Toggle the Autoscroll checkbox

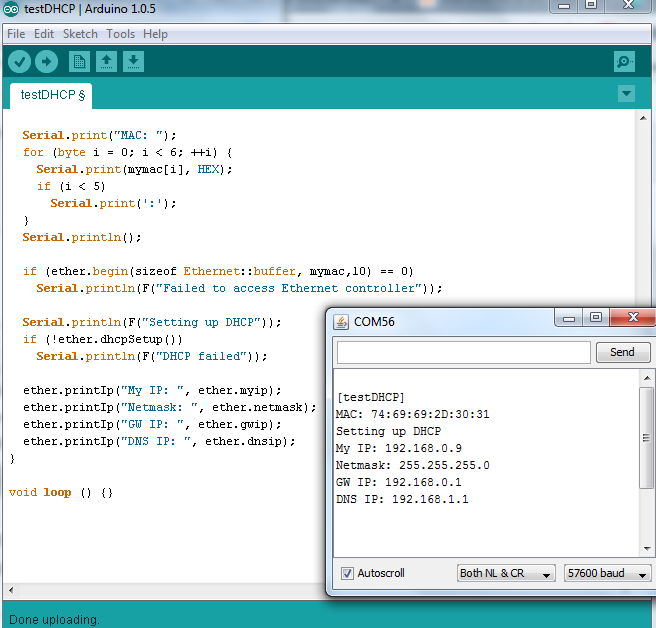click(347, 573)
